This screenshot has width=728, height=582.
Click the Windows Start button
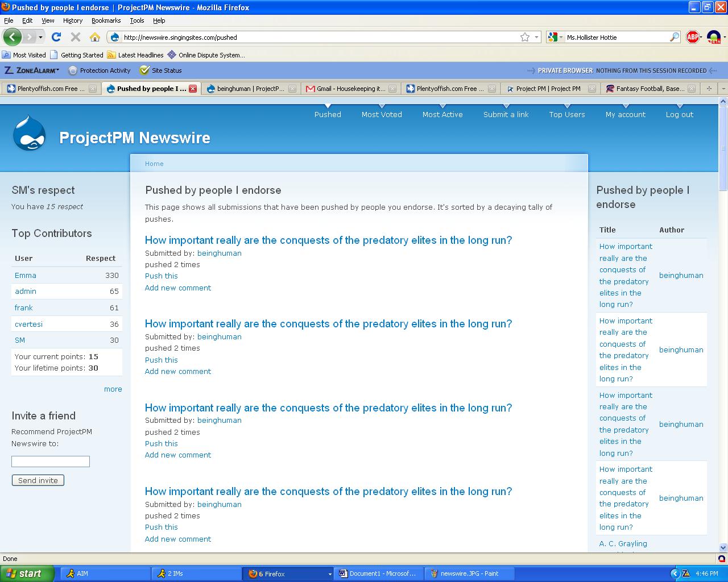(27, 573)
